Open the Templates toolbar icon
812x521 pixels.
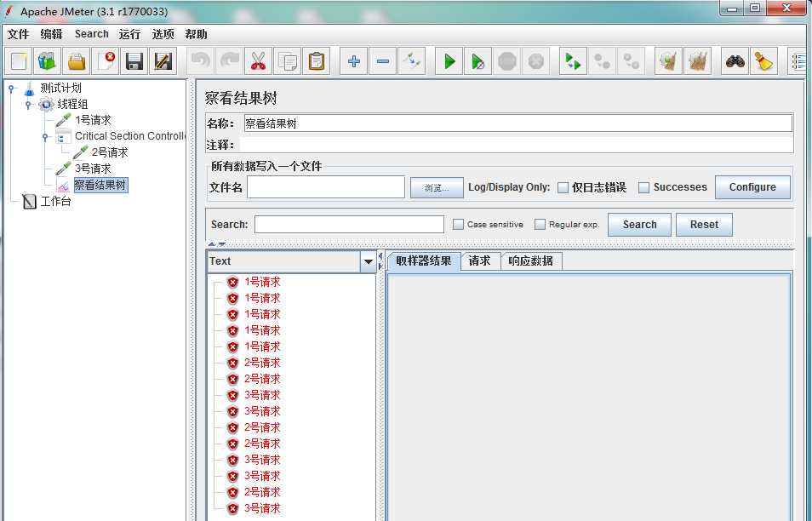[48, 61]
